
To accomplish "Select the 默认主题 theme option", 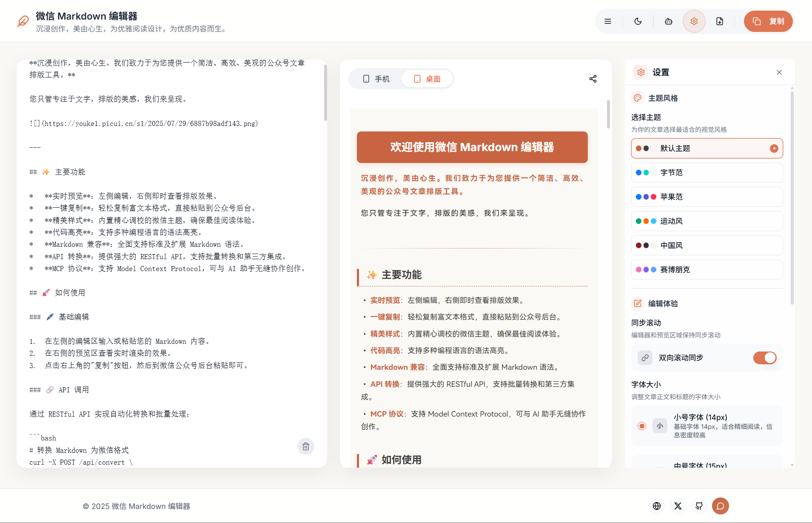I will click(x=707, y=148).
